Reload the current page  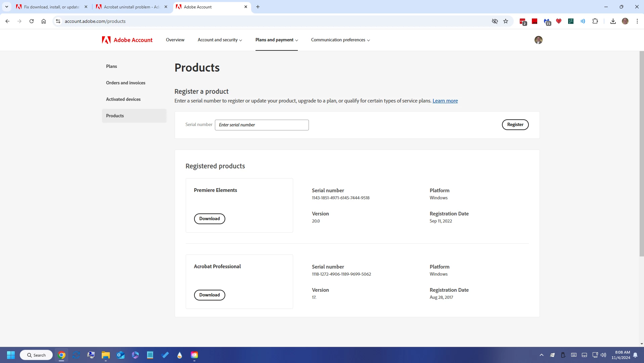point(32,21)
